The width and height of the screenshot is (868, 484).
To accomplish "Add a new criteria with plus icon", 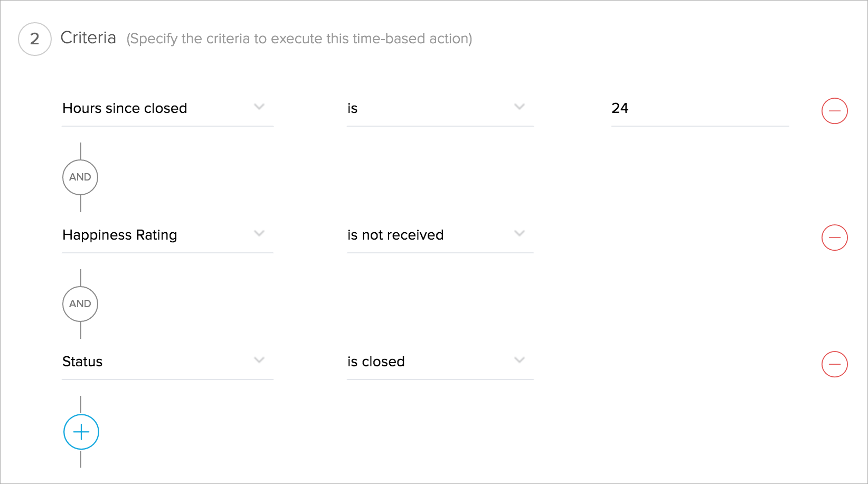I will click(81, 432).
